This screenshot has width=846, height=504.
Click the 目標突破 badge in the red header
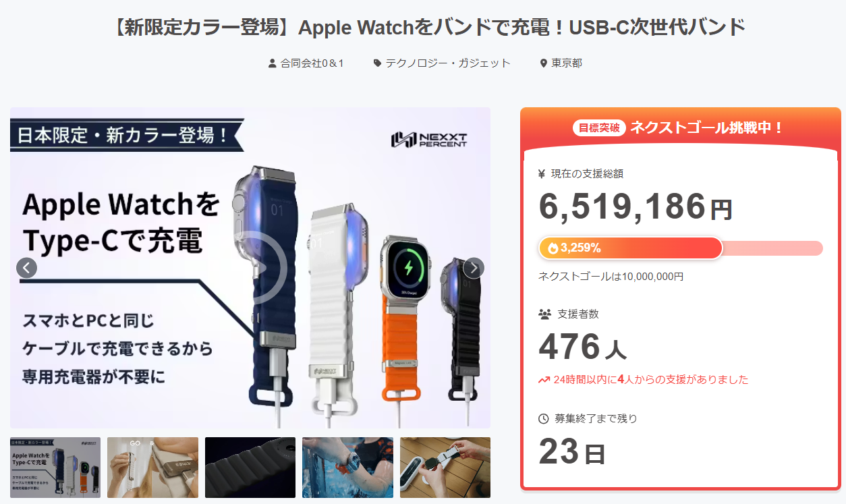[x=599, y=128]
